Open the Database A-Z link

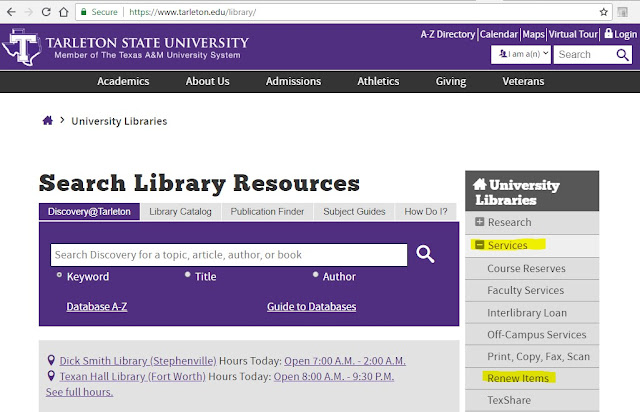point(97,306)
